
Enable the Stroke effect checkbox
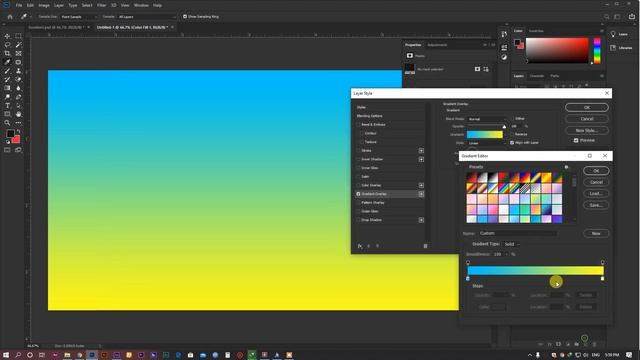358,151
